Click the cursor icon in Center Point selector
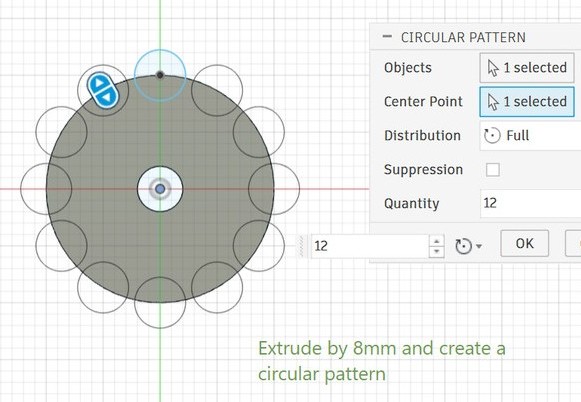581x402 pixels. click(x=493, y=102)
